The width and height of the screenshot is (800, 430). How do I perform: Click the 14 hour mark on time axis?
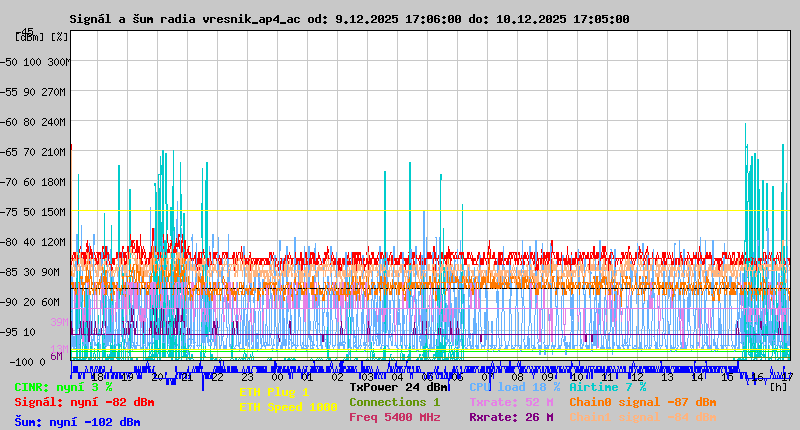click(697, 376)
